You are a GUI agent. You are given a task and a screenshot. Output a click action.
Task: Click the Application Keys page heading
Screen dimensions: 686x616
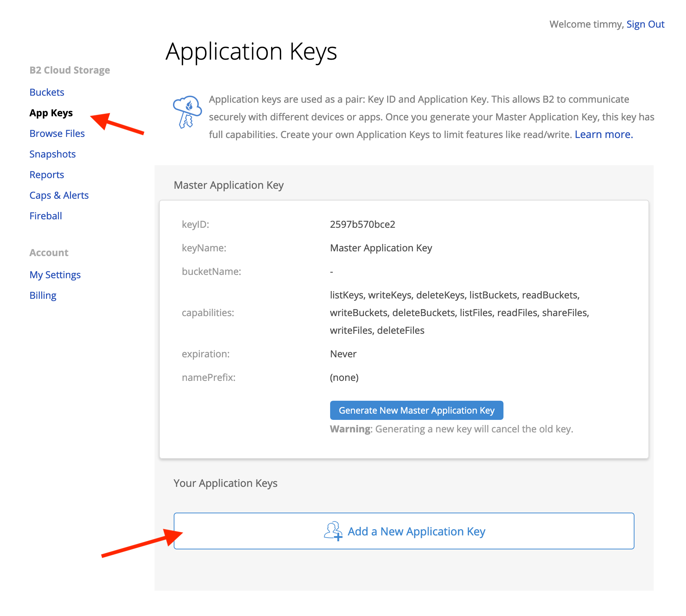(251, 52)
